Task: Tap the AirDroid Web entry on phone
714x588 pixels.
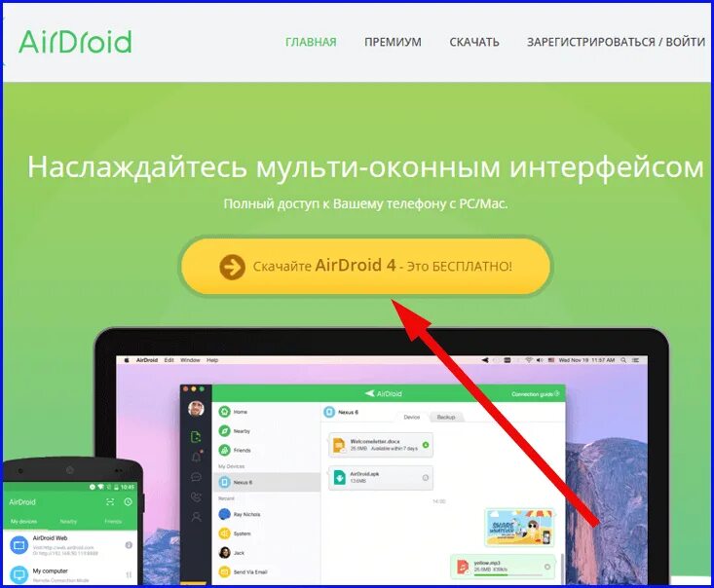Action: (70, 545)
